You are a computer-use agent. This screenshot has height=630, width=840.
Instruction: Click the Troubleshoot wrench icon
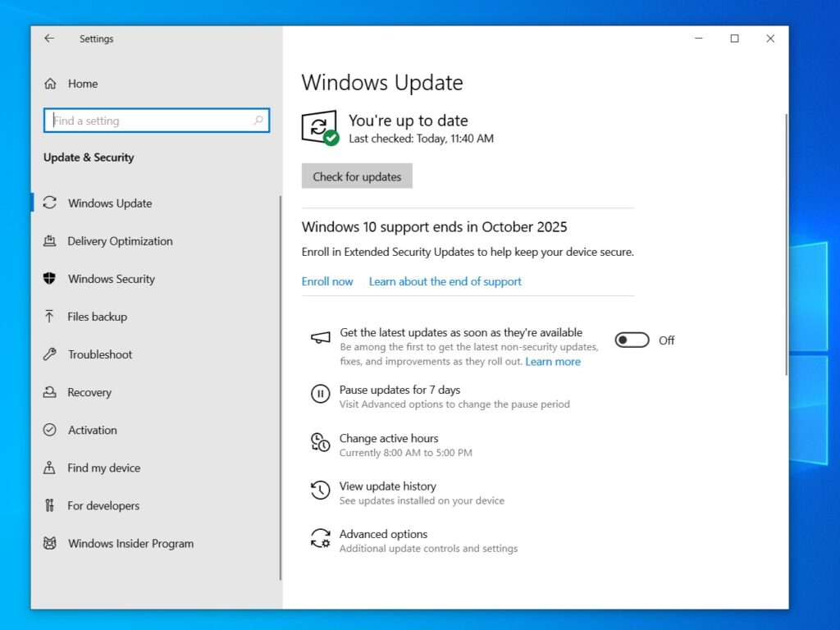click(x=49, y=354)
